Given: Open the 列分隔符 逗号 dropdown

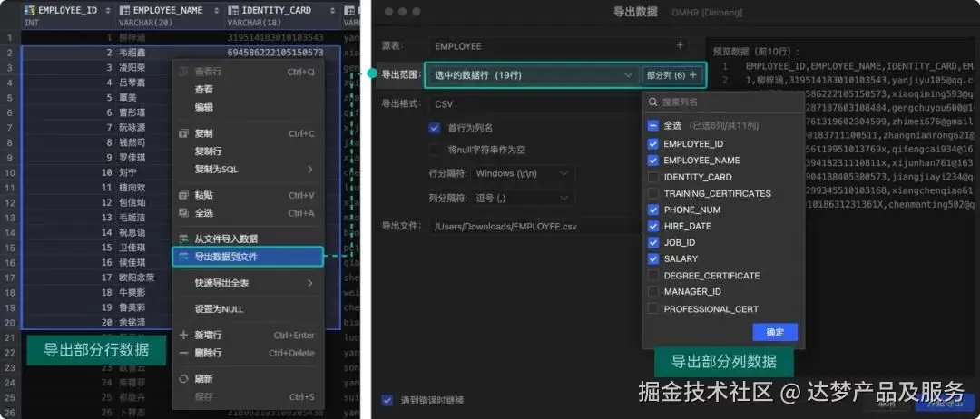Looking at the screenshot, I should 523,199.
